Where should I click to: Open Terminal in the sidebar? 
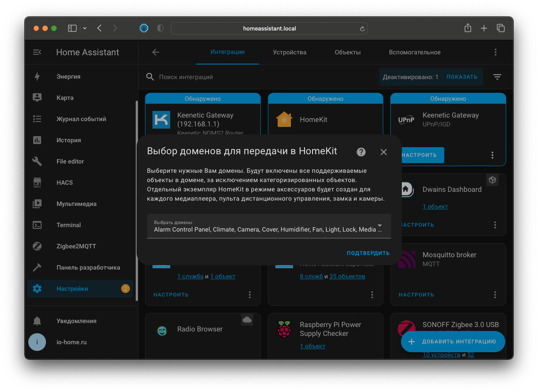coord(80,225)
